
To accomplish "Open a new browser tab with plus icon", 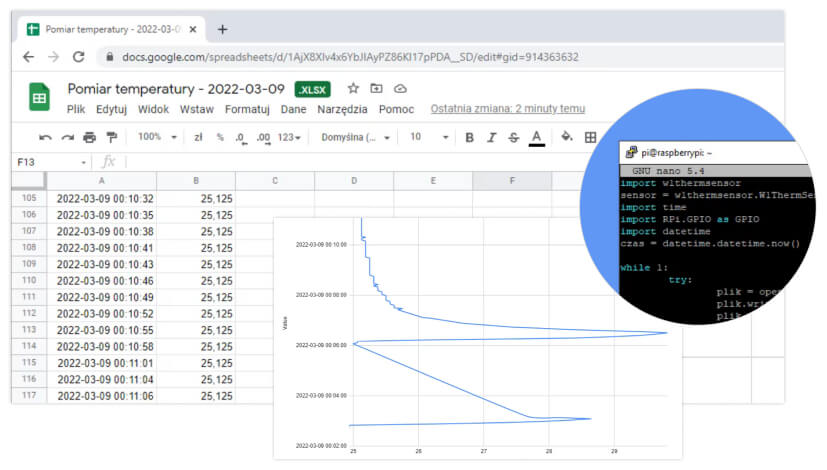I will (x=222, y=30).
